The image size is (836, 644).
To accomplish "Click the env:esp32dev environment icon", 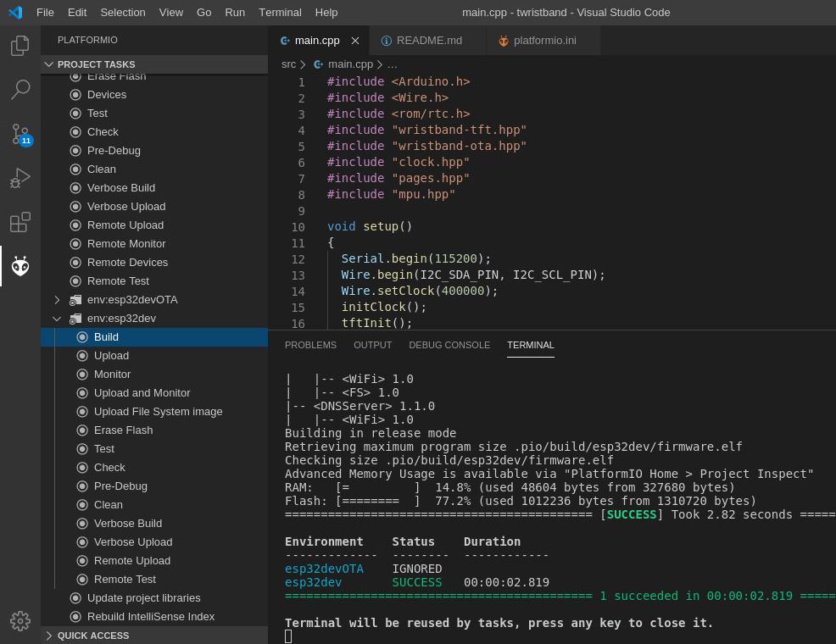I will coord(75,319).
